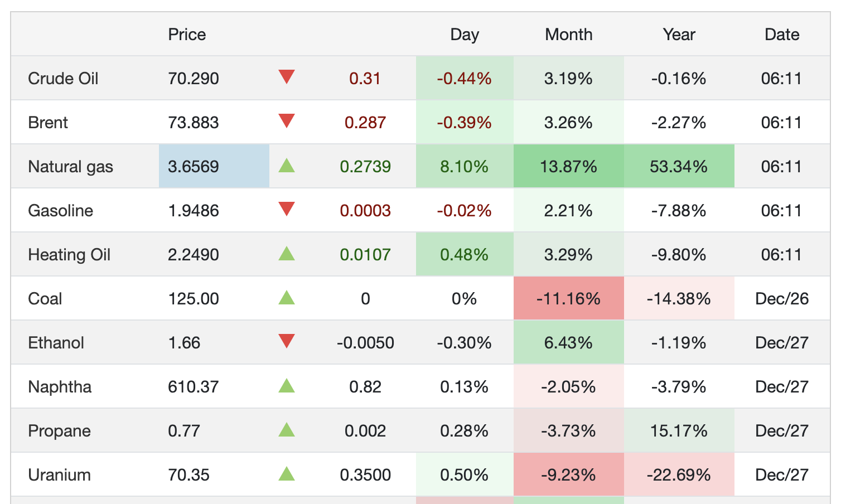Click Brent day change -0.39%
The width and height of the screenshot is (841, 504).
pos(465,123)
